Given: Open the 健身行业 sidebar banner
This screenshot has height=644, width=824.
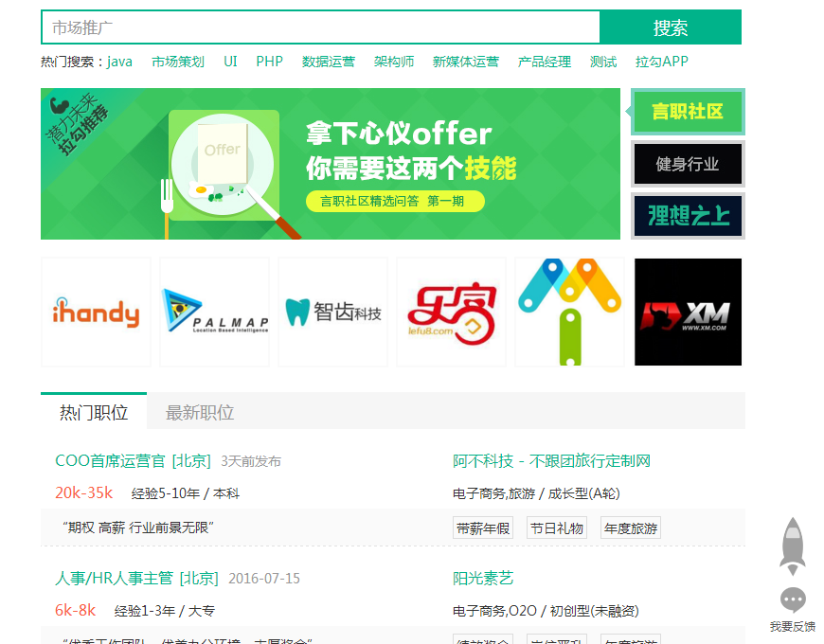Looking at the screenshot, I should (x=688, y=163).
